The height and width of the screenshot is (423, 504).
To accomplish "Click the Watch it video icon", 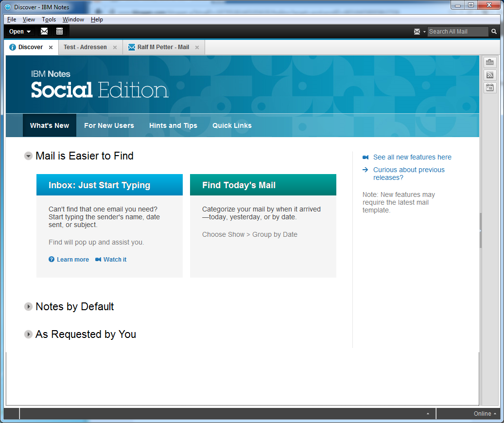I will 98,260.
